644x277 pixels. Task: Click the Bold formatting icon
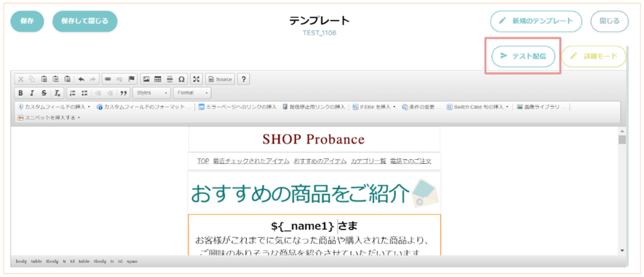tap(21, 93)
